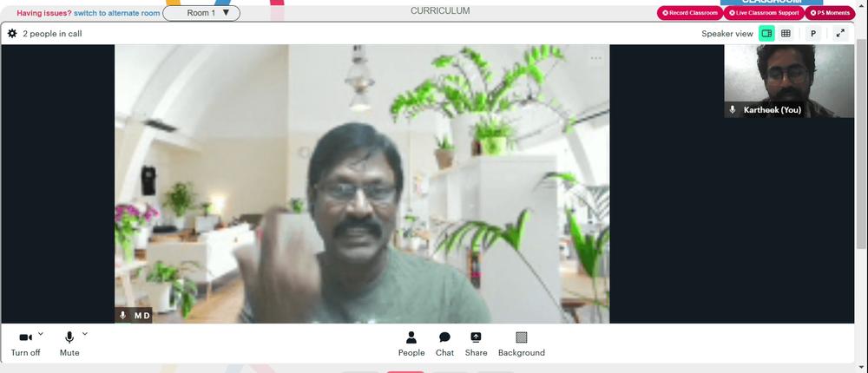Turn off the camera

(25, 344)
